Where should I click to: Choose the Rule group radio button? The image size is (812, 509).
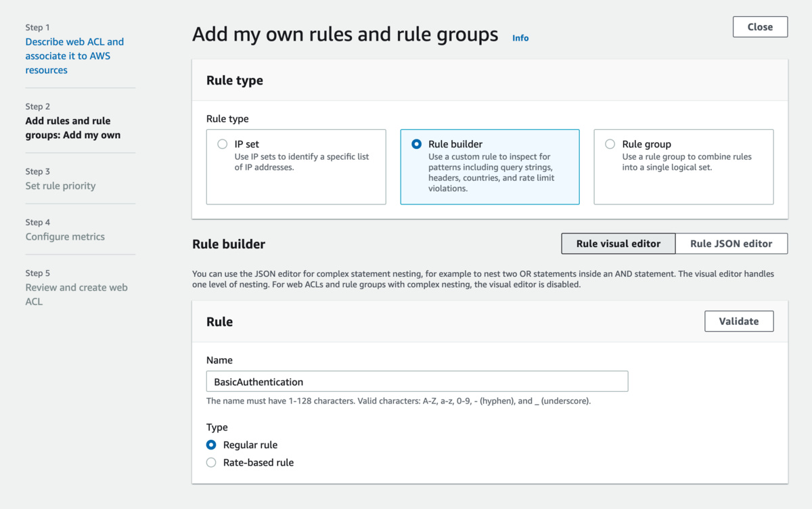[x=610, y=144]
